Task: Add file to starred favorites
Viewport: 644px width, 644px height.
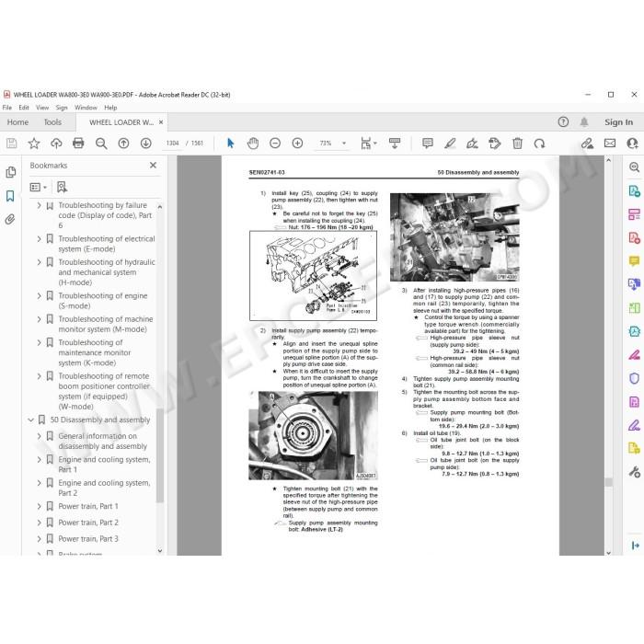Action: pos(34,143)
